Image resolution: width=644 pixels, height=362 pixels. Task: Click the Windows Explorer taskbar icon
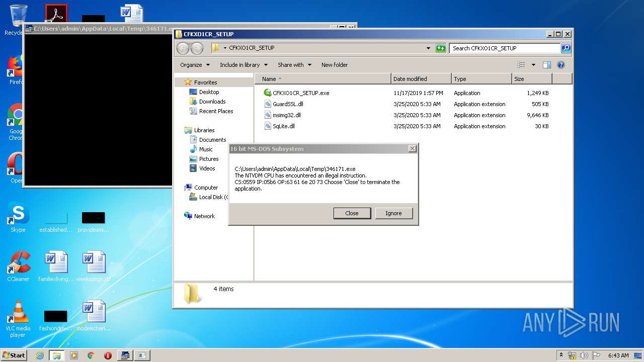tap(57, 355)
